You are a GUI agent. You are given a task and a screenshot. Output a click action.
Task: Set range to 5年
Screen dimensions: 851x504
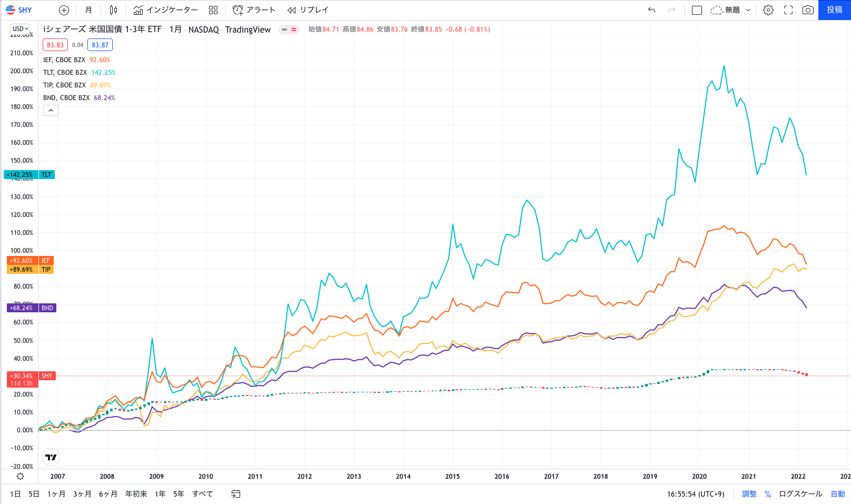point(179,494)
